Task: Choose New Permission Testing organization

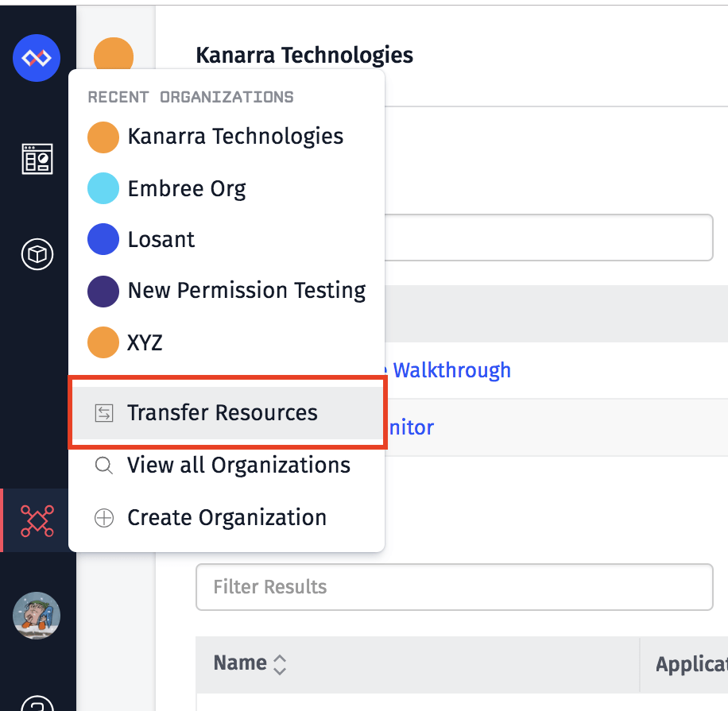Action: click(227, 291)
